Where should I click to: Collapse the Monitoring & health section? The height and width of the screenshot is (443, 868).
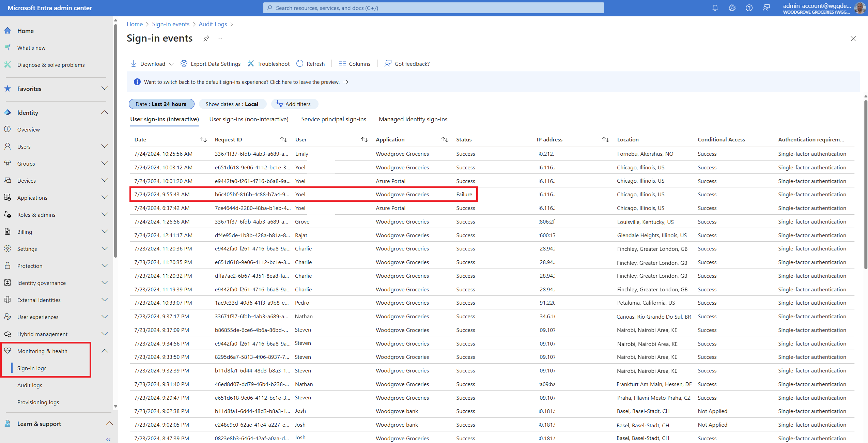point(105,351)
